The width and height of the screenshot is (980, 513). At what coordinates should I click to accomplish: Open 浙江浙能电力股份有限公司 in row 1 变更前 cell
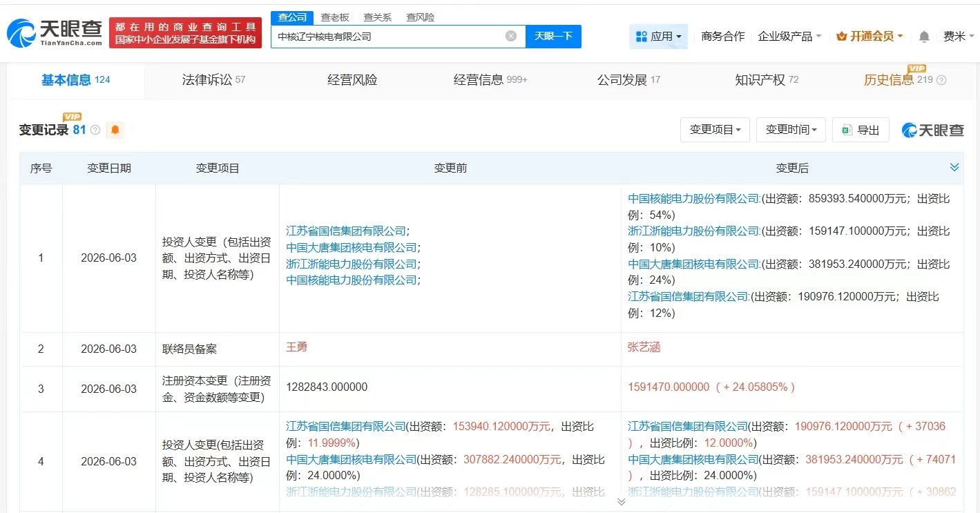[352, 264]
